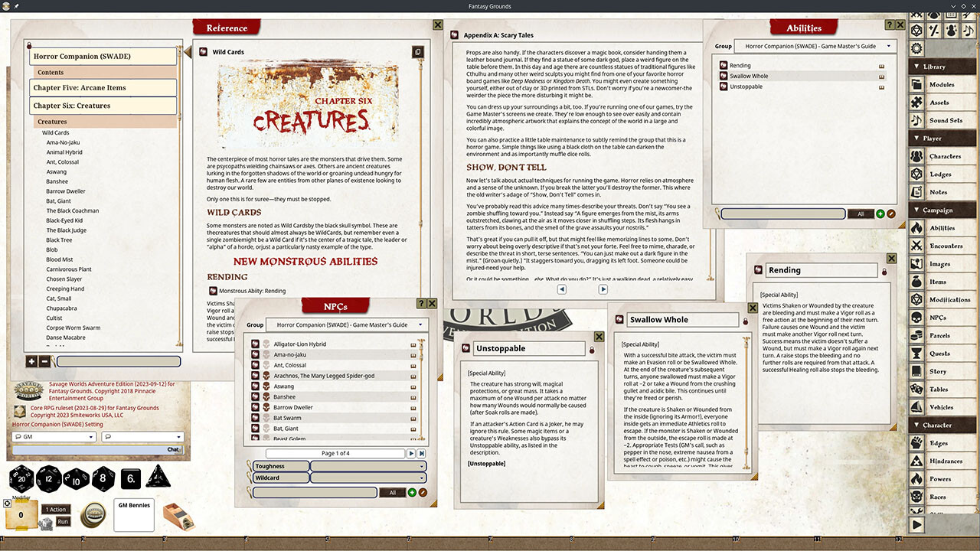The width and height of the screenshot is (980, 551).
Task: Click the search field in the NPCs panel
Action: coord(314,492)
